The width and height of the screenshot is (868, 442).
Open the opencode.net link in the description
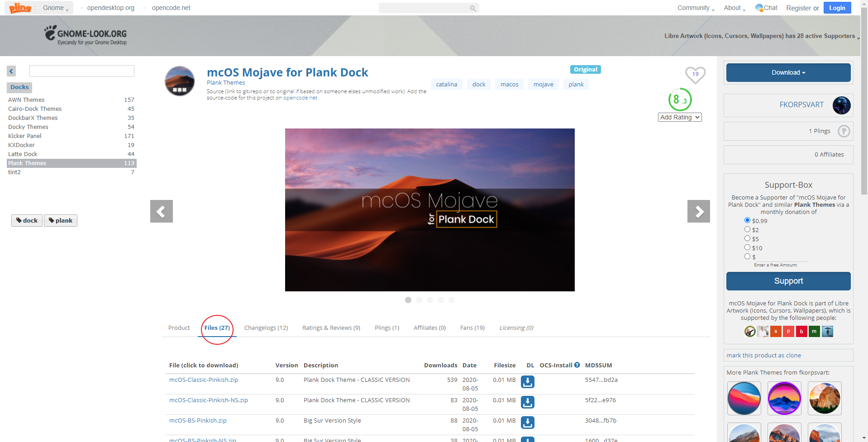coord(300,98)
